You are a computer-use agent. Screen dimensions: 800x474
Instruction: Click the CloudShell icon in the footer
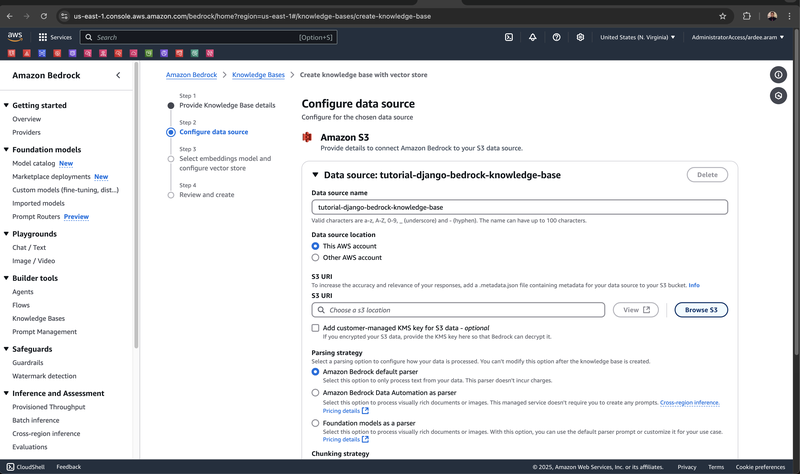click(10, 467)
